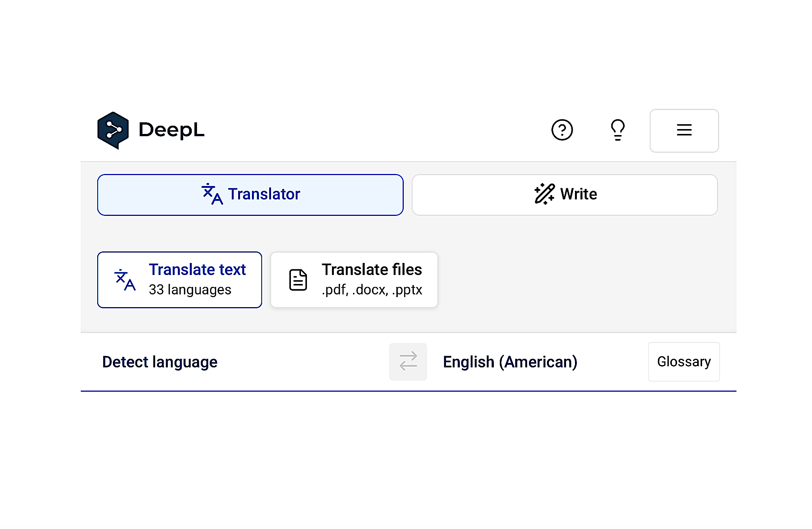
Task: Open the hamburger menu
Action: pyautogui.click(x=684, y=131)
